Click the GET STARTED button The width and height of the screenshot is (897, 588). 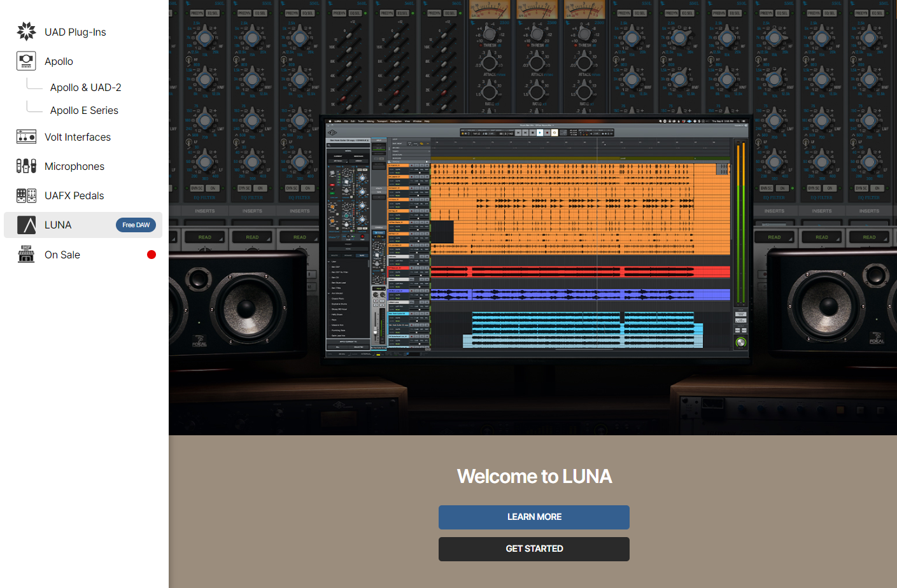pyautogui.click(x=534, y=549)
